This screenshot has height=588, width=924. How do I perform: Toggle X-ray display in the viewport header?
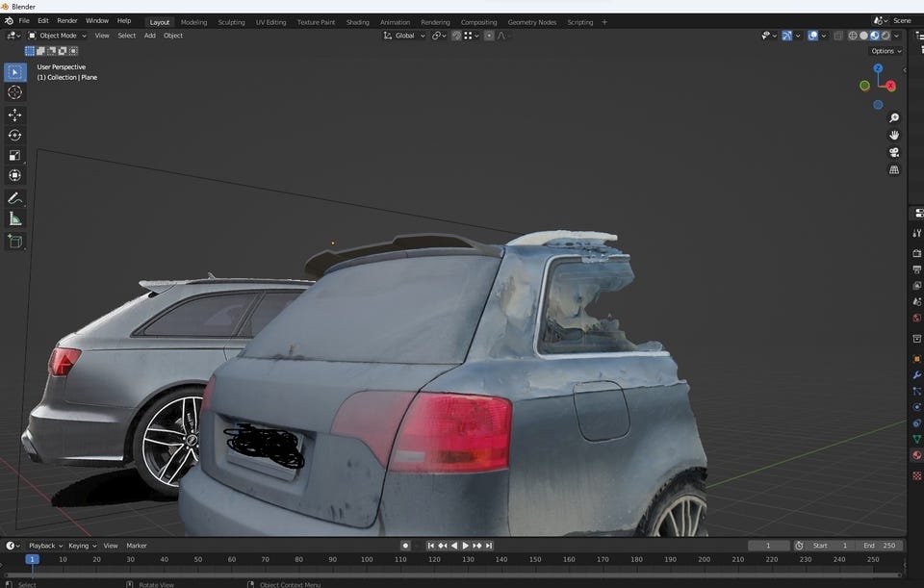coord(837,36)
